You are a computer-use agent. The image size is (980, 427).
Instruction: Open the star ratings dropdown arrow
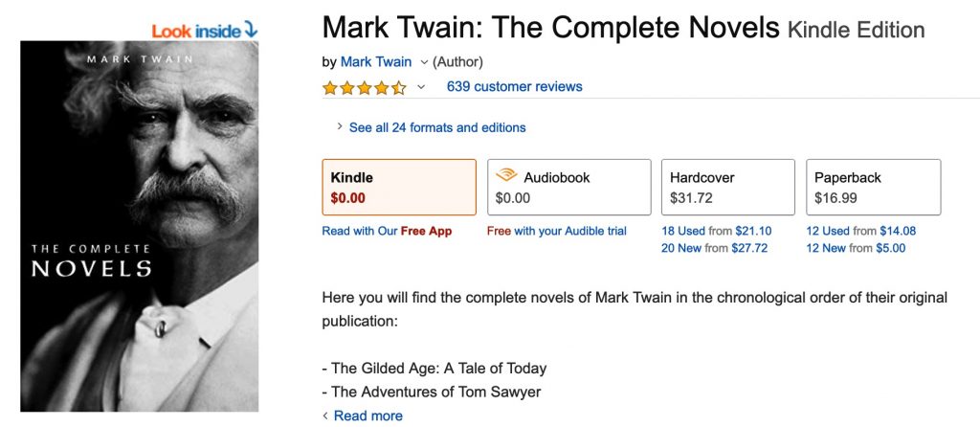(421, 87)
